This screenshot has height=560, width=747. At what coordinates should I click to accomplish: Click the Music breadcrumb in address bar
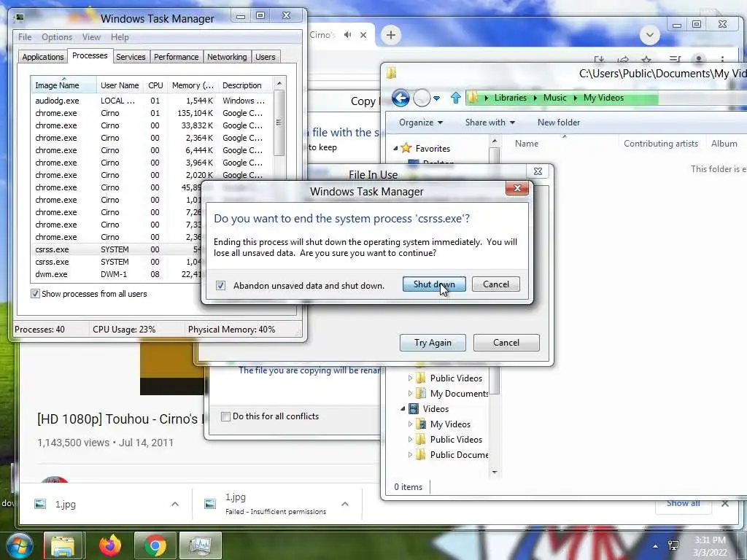point(555,98)
